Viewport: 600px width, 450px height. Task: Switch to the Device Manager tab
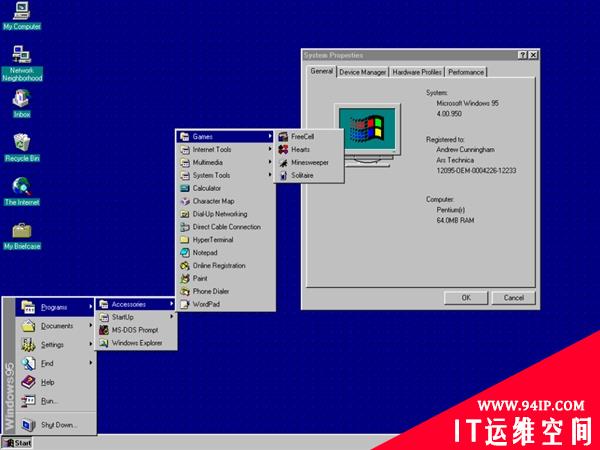pos(362,72)
